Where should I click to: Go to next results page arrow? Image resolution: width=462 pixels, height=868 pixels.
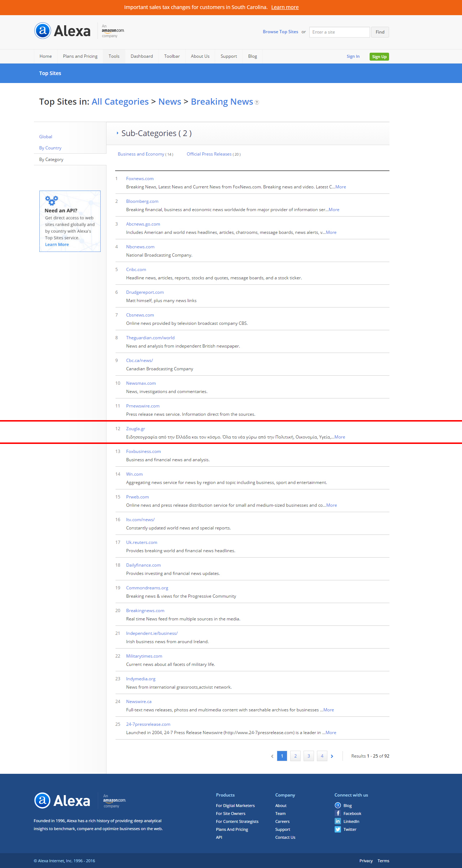pyautogui.click(x=332, y=756)
